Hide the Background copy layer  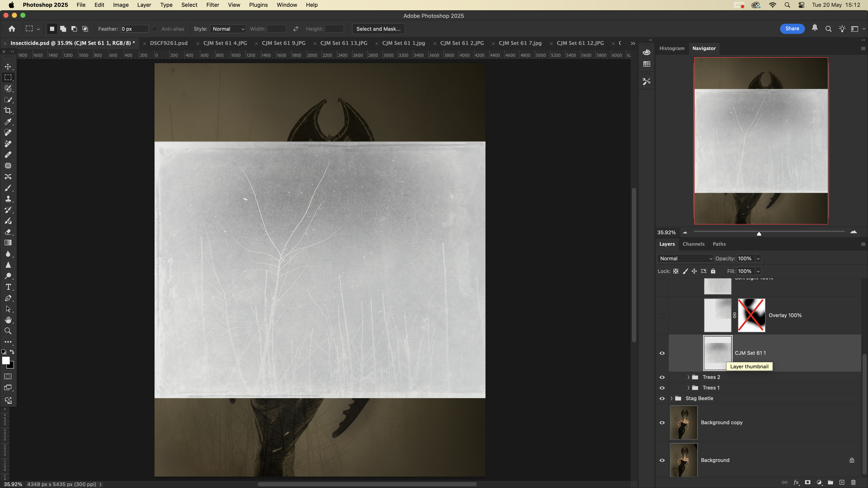pyautogui.click(x=662, y=423)
